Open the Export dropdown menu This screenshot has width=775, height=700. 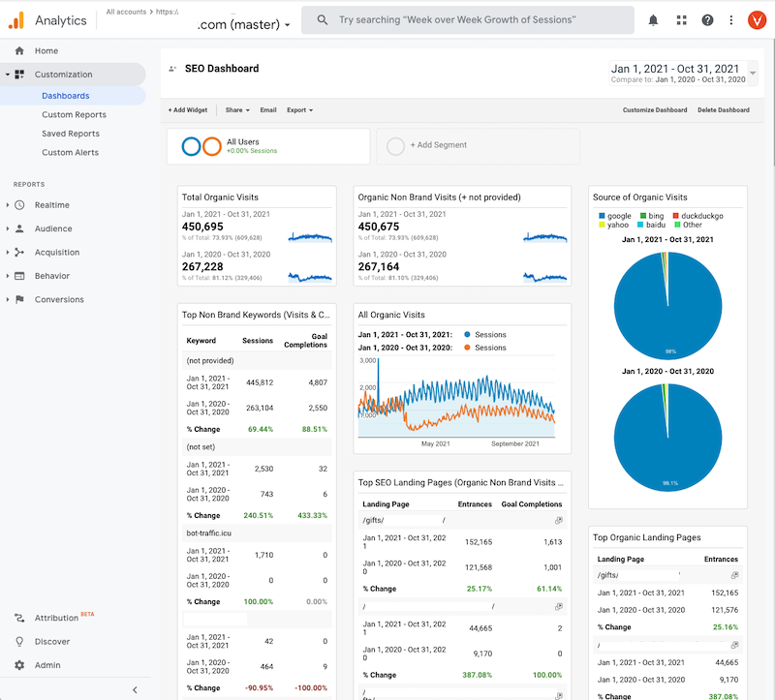pos(297,110)
